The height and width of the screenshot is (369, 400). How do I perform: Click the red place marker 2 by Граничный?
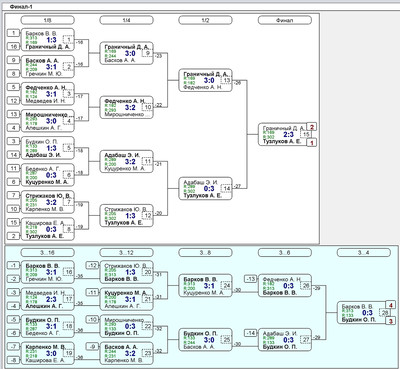tap(312, 127)
